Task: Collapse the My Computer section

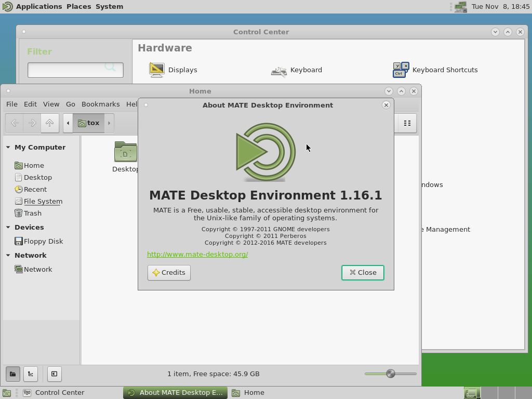Action: pyautogui.click(x=8, y=148)
